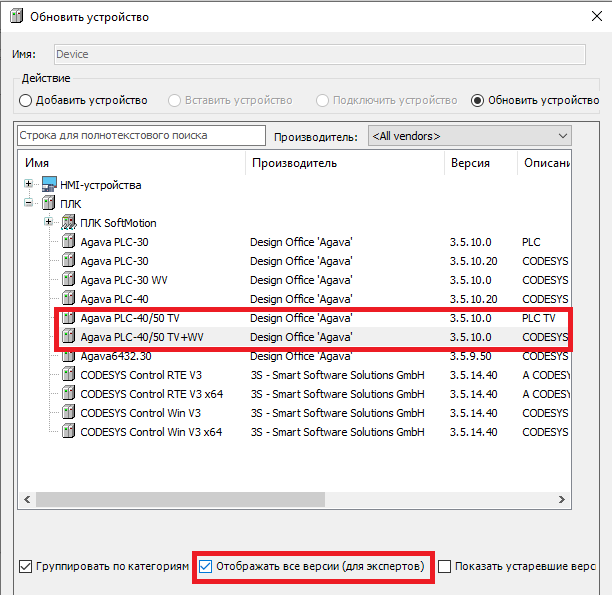The height and width of the screenshot is (595, 612).
Task: Click the ПЛК SoftMotion icon
Action: 69,223
